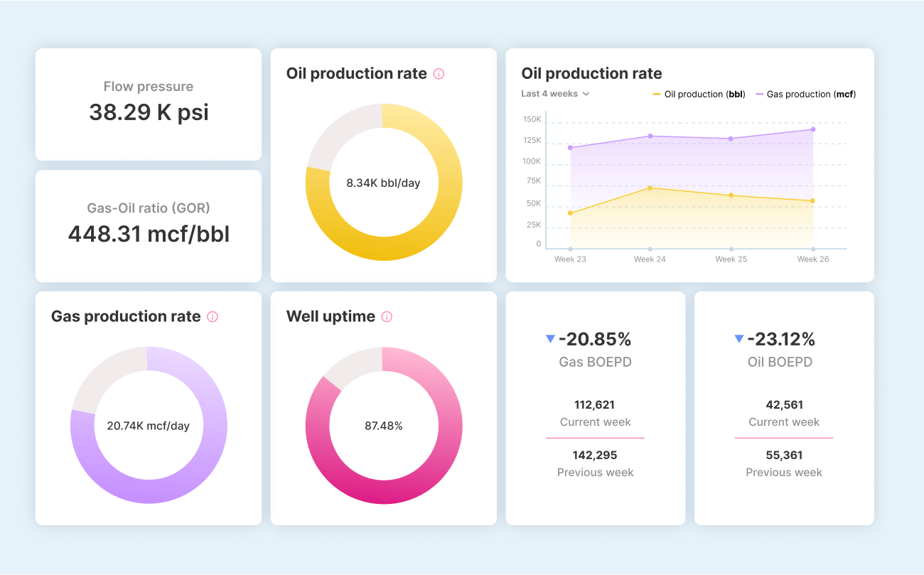
Task: Click the downward triangle beside -23.12%
Action: tap(739, 339)
